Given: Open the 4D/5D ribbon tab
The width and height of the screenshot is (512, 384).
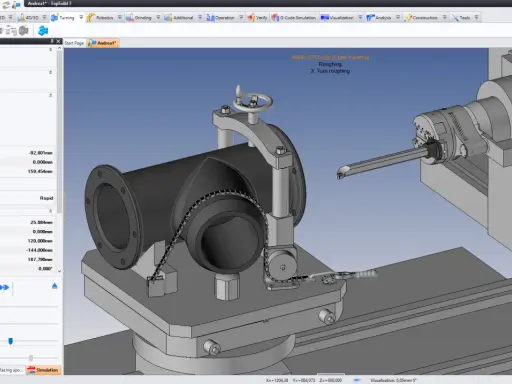Looking at the screenshot, I should 32,18.
